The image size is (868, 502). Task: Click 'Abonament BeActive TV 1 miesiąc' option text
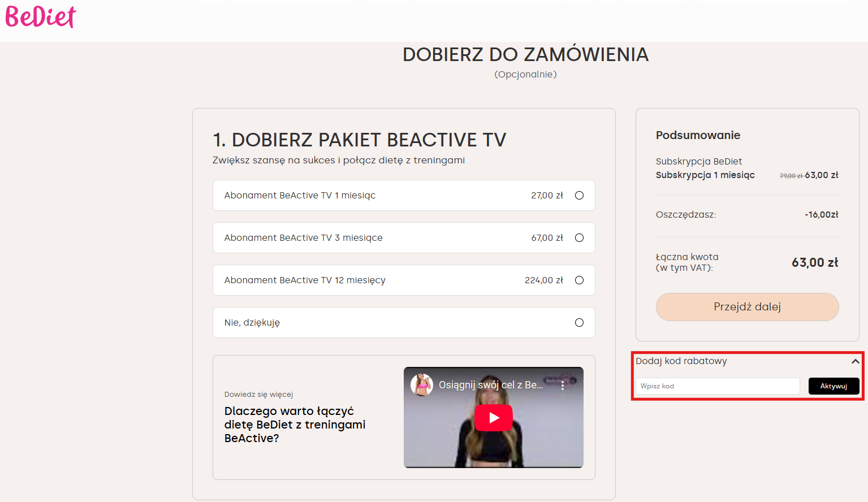click(300, 196)
